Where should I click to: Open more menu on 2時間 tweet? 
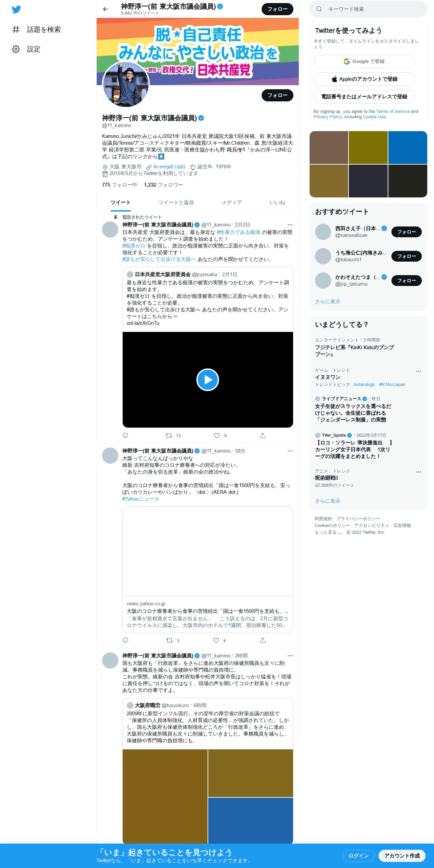[x=290, y=656]
